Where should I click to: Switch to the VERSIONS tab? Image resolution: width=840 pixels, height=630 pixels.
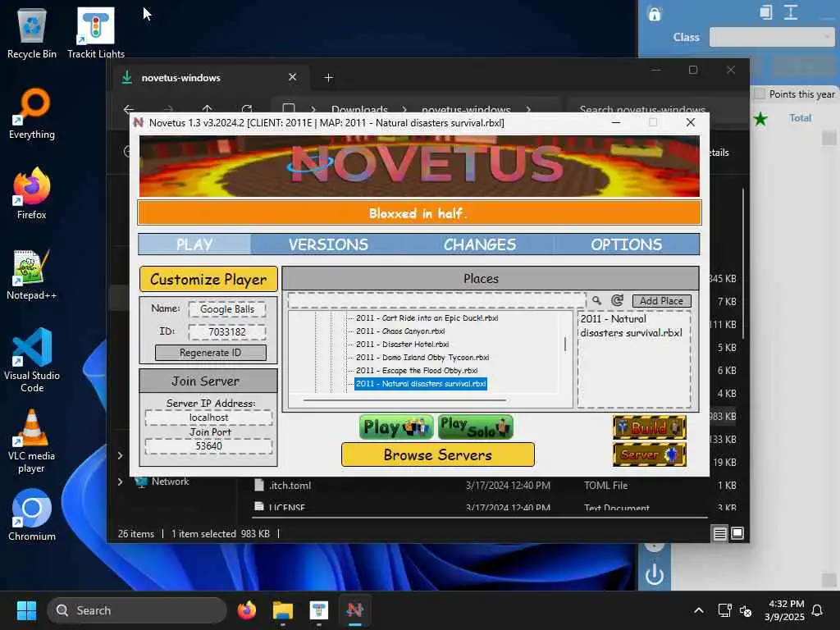(328, 244)
